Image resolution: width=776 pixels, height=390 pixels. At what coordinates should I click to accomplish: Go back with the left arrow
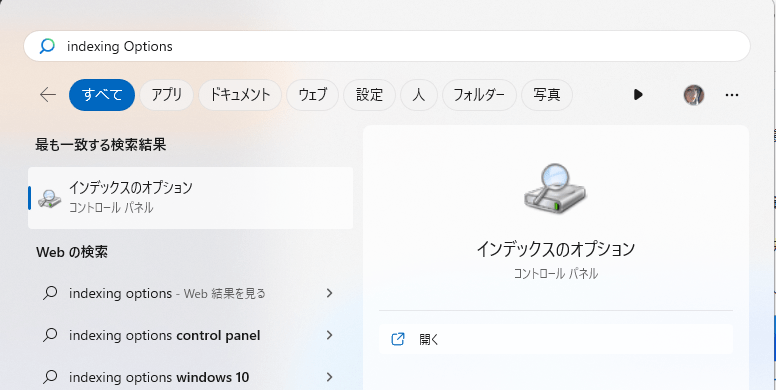pos(48,95)
